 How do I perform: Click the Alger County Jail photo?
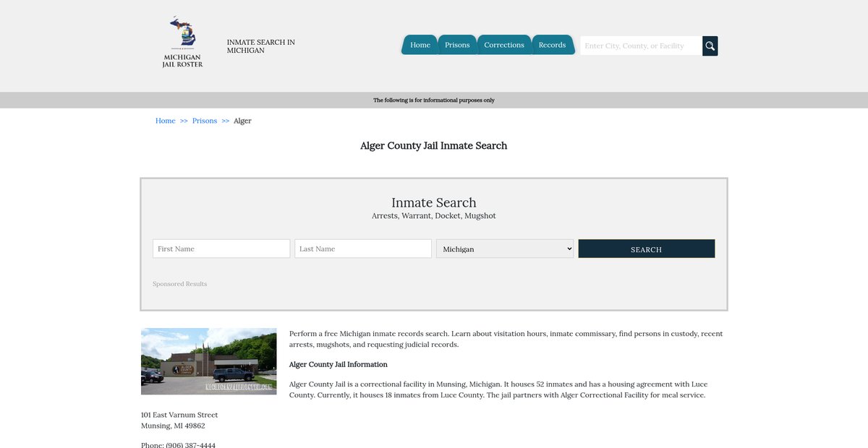point(209,361)
